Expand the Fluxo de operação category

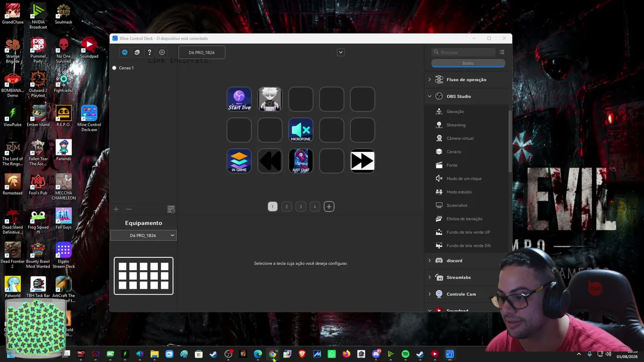[430, 79]
